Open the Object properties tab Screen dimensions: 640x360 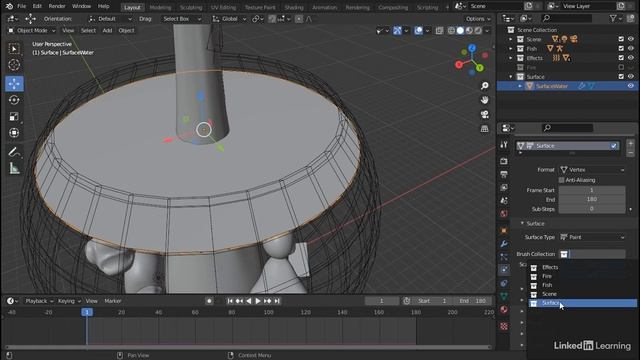point(504,230)
